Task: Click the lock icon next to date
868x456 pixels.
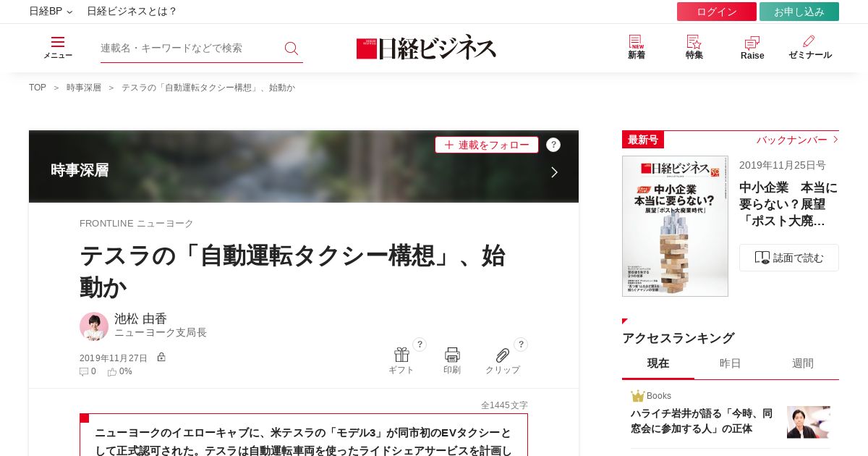Action: tap(161, 357)
